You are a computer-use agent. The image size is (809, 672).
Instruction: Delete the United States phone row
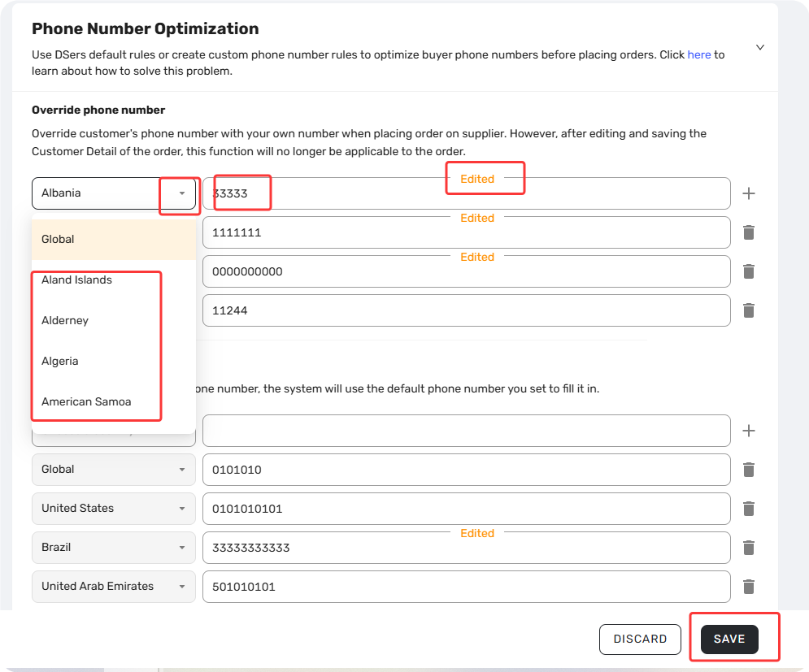(749, 509)
